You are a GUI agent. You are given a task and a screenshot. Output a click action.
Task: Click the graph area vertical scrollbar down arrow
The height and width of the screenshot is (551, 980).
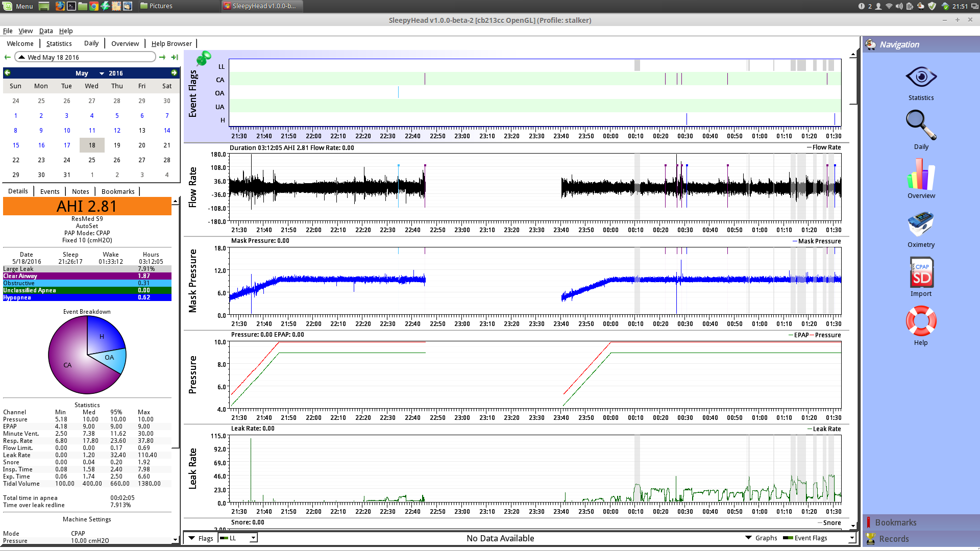[x=853, y=525]
